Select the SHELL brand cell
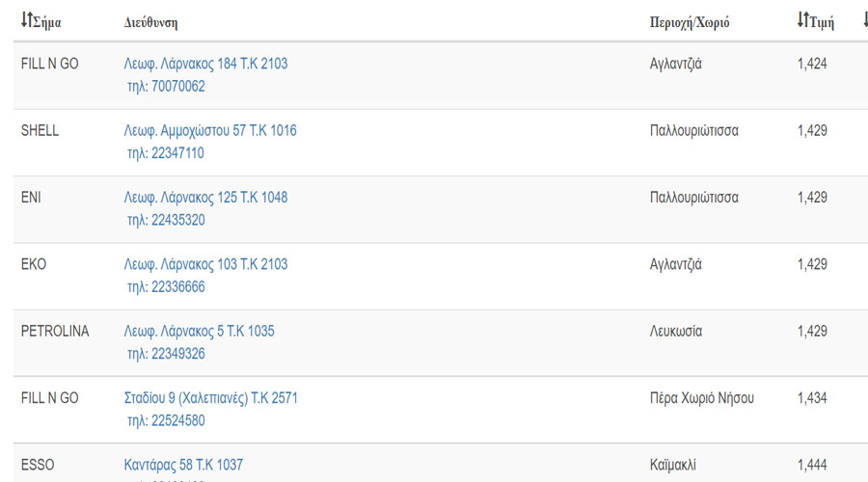Viewport: 868px width, 482px height. point(40,130)
